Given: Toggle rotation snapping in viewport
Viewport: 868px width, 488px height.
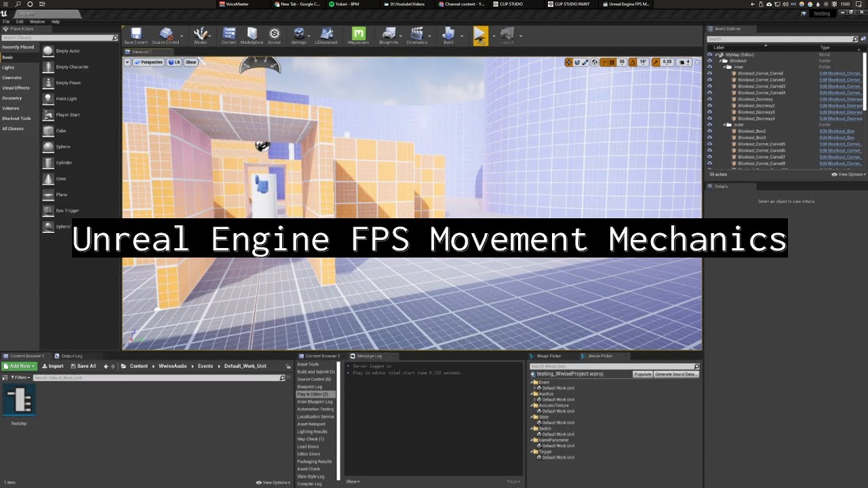Looking at the screenshot, I should point(632,62).
